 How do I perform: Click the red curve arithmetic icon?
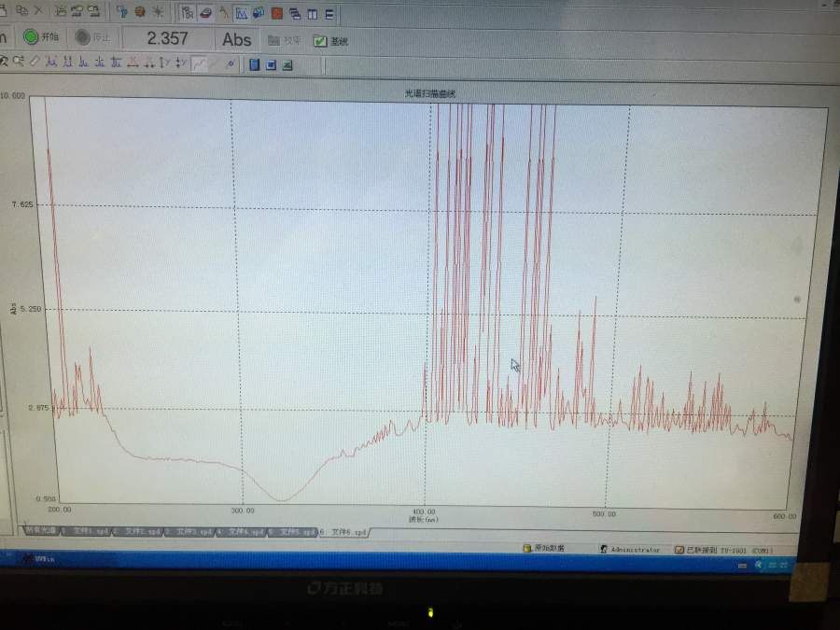point(133,63)
